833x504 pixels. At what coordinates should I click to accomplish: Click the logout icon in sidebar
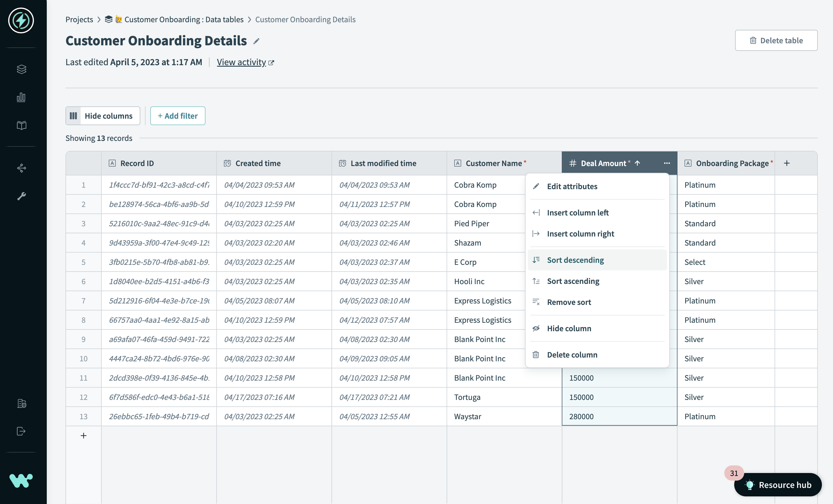tap(21, 431)
